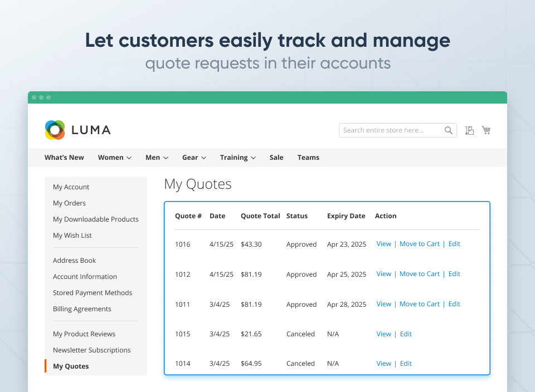Viewport: 535px width, 392px height.
Task: Open the shopping cart icon
Action: point(487,130)
